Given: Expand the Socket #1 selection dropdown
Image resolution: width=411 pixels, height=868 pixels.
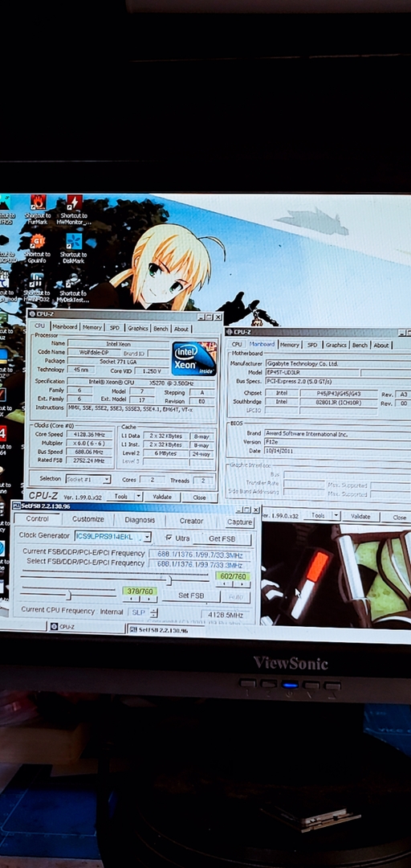Looking at the screenshot, I should coord(106,479).
